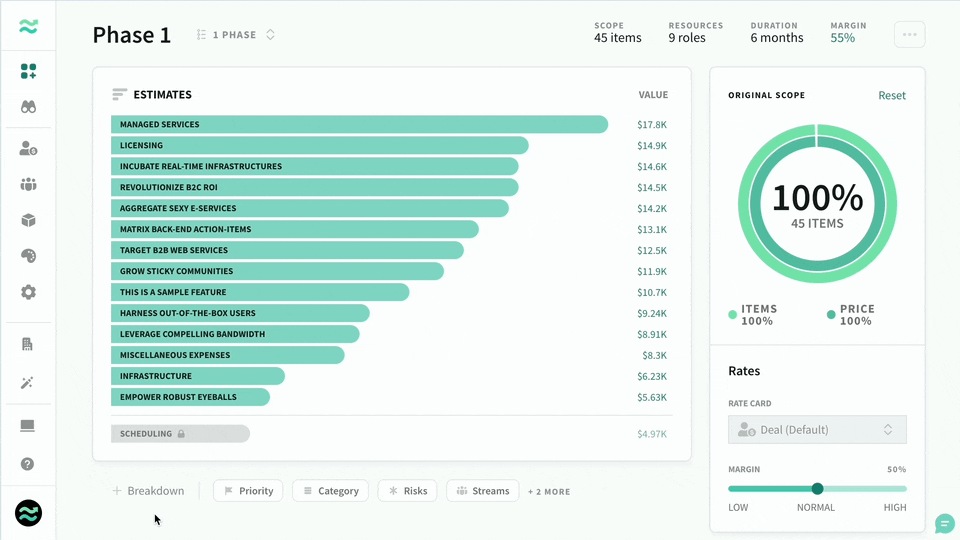This screenshot has height=540, width=960.
Task: Click the magic wand icon in sidebar
Action: 27,383
